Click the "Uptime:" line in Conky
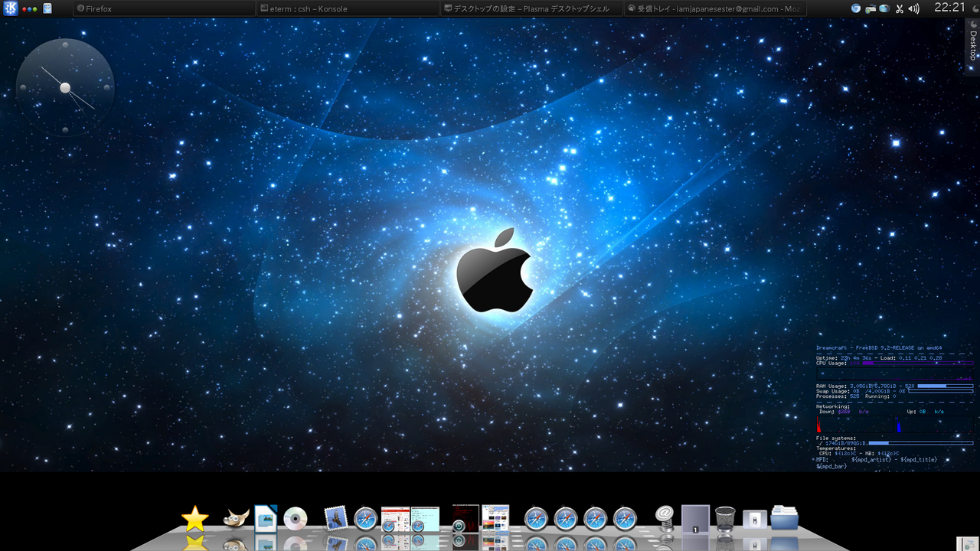The width and height of the screenshot is (980, 551). pos(879,357)
